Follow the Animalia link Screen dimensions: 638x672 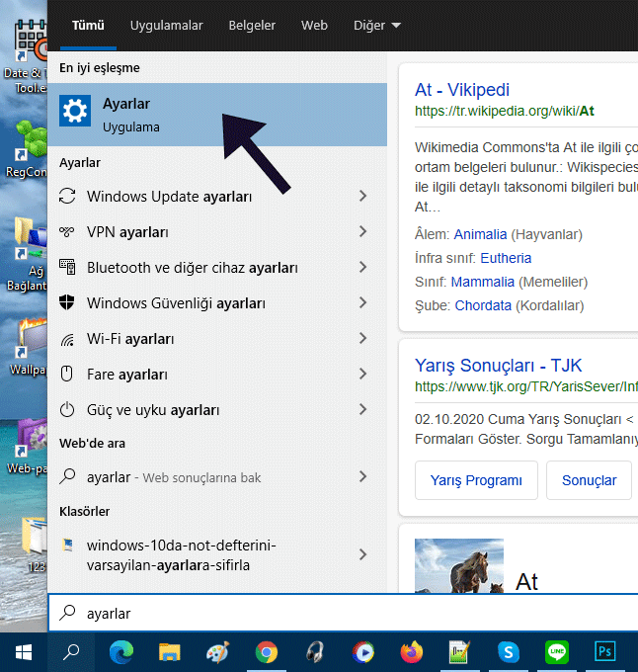[480, 234]
